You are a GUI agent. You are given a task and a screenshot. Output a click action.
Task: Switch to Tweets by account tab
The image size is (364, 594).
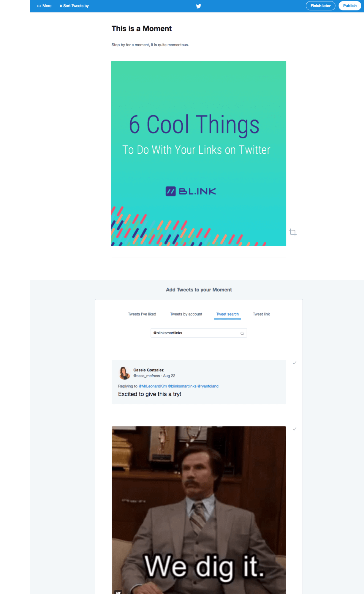[186, 314]
